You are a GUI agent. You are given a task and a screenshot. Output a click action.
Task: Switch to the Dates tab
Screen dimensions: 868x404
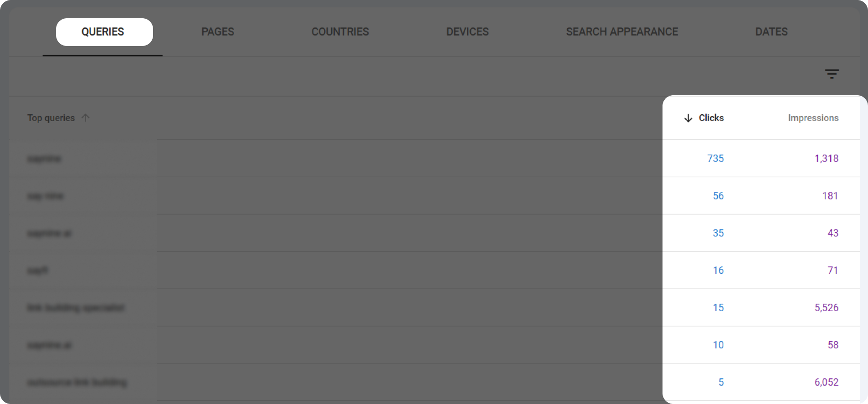pyautogui.click(x=771, y=32)
